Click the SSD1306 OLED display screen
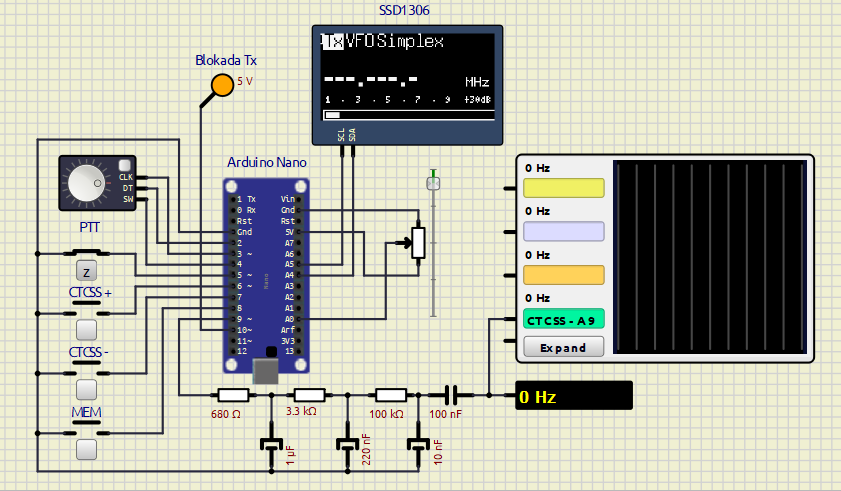Image resolution: width=841 pixels, height=491 pixels. [408, 77]
